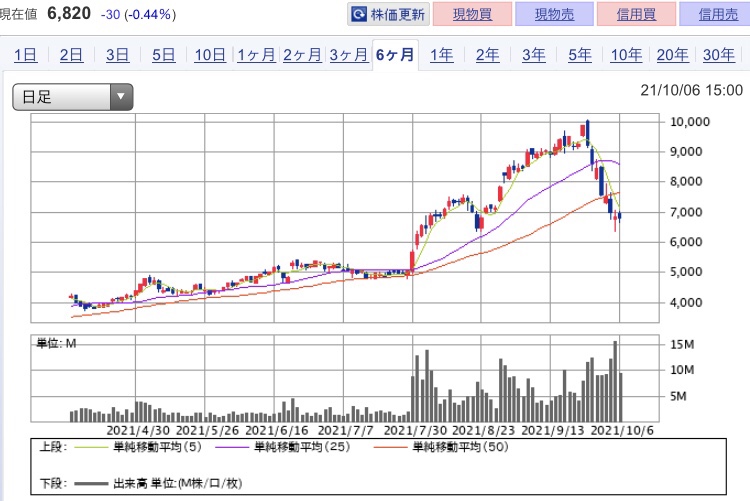The image size is (750, 501).
Task: Show the 1年 chart range
Action: point(441,55)
